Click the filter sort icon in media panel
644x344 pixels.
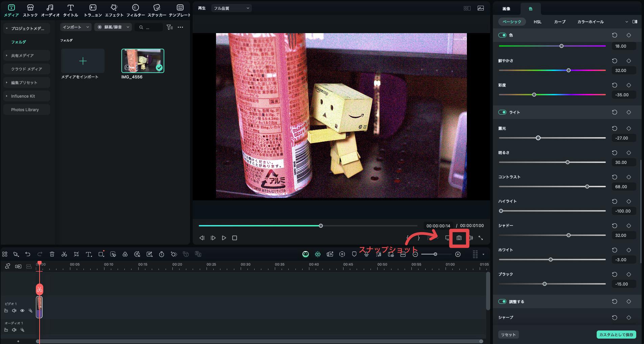coord(170,27)
